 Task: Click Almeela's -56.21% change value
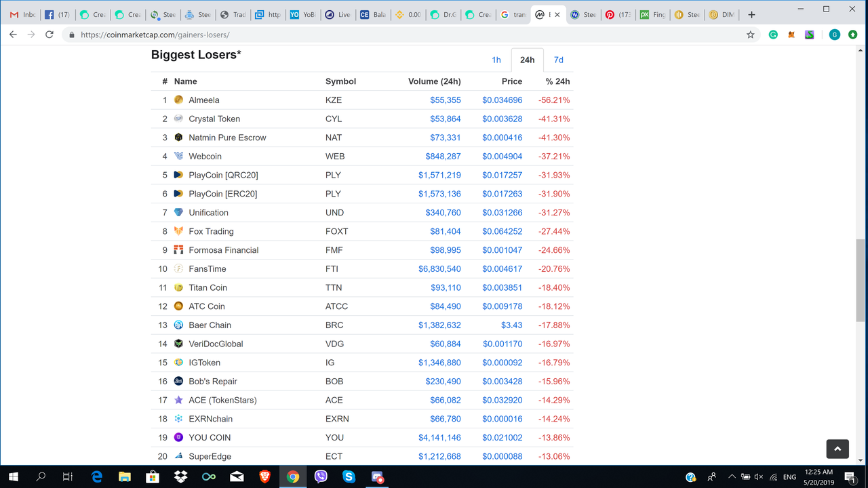[x=554, y=100]
